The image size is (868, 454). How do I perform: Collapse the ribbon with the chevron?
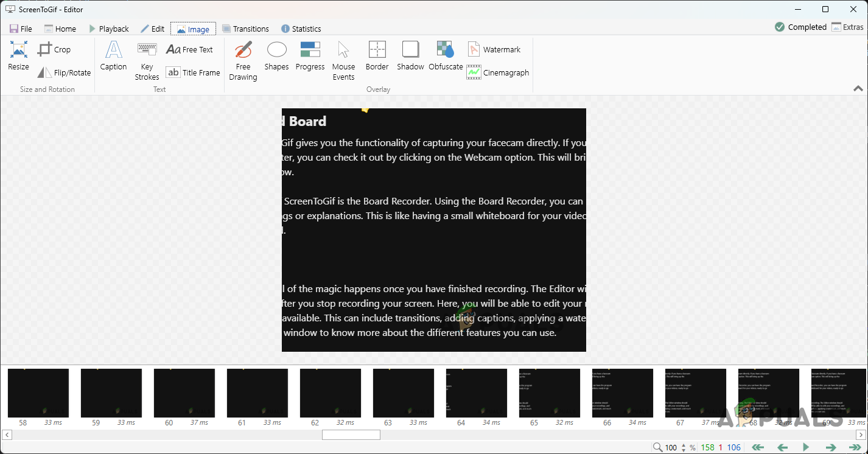[858, 89]
